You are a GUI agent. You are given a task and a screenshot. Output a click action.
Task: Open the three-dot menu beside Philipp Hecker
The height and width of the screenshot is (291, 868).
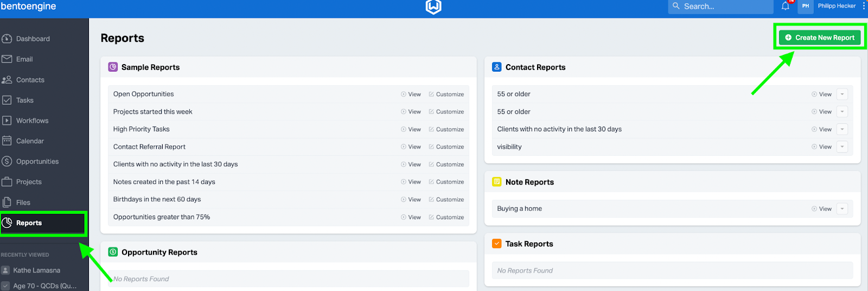864,6
